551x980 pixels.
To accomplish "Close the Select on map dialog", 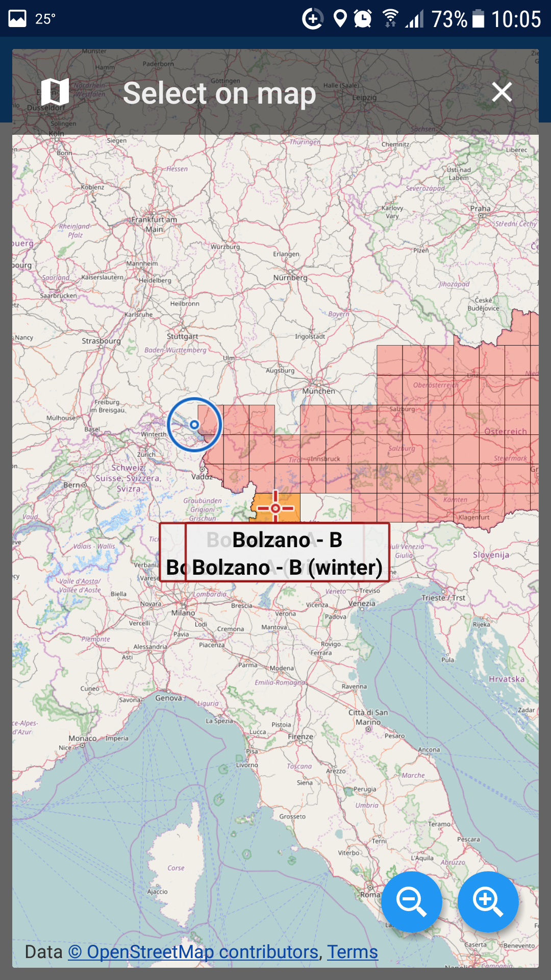I will (502, 92).
